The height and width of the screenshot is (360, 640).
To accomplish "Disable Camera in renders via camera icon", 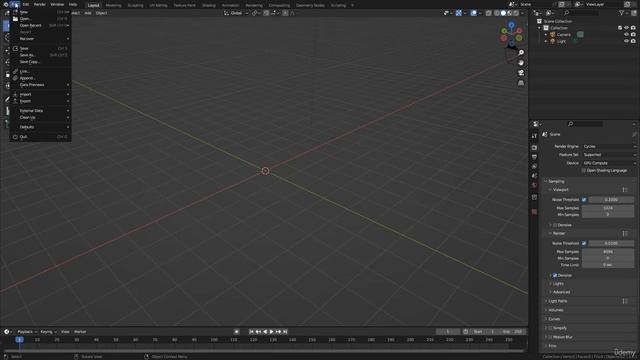I will coord(633,35).
